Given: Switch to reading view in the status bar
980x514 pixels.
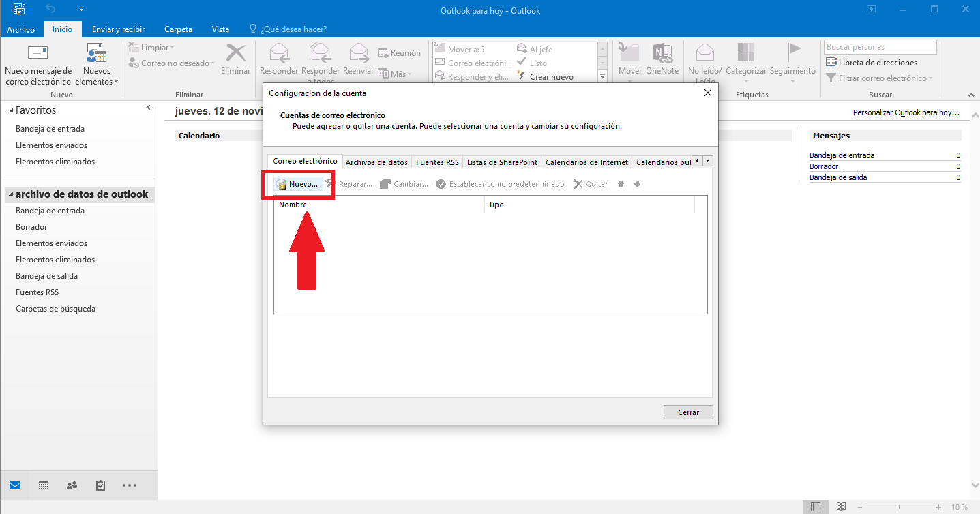Looking at the screenshot, I should (x=842, y=507).
